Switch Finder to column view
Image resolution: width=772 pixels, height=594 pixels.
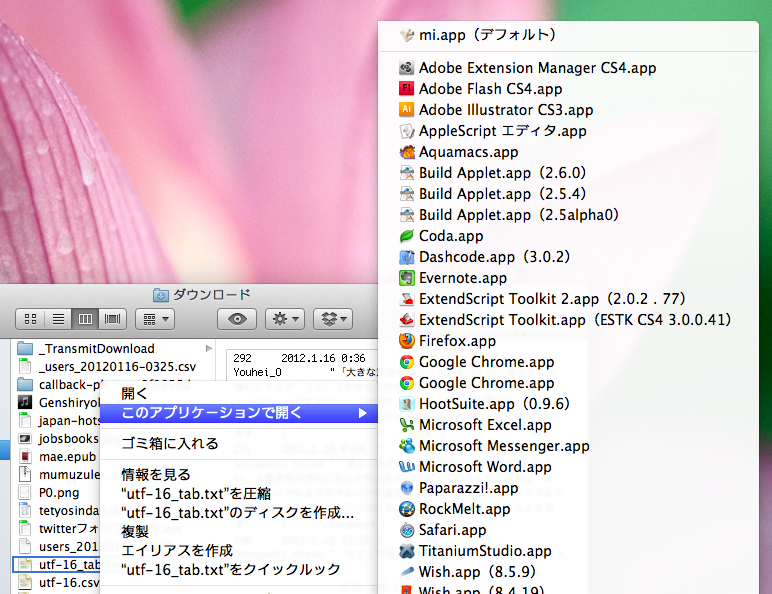85,319
